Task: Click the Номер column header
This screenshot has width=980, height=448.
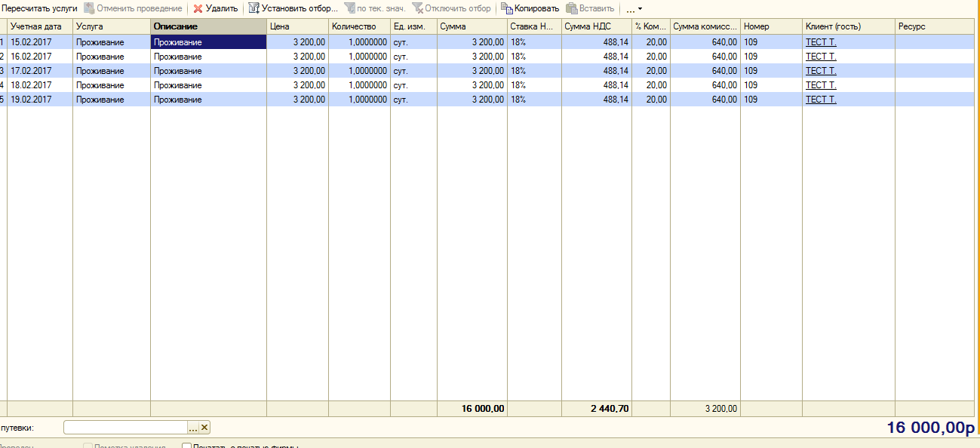Action: pyautogui.click(x=771, y=26)
